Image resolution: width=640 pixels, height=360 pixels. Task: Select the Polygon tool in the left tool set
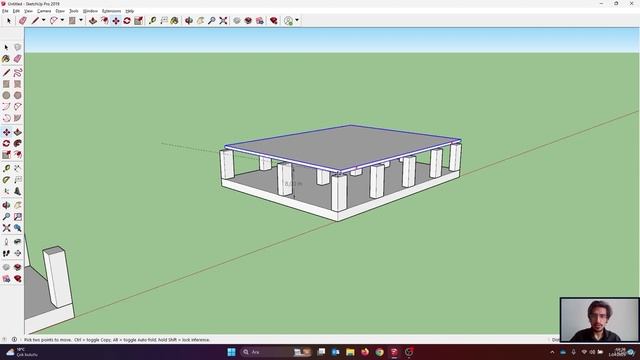[x=18, y=95]
